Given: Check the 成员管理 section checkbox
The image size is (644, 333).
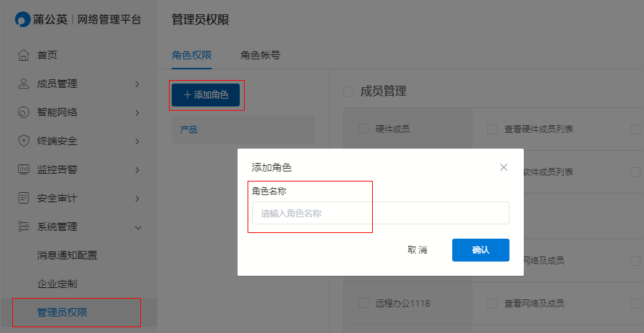Looking at the screenshot, I should [348, 91].
